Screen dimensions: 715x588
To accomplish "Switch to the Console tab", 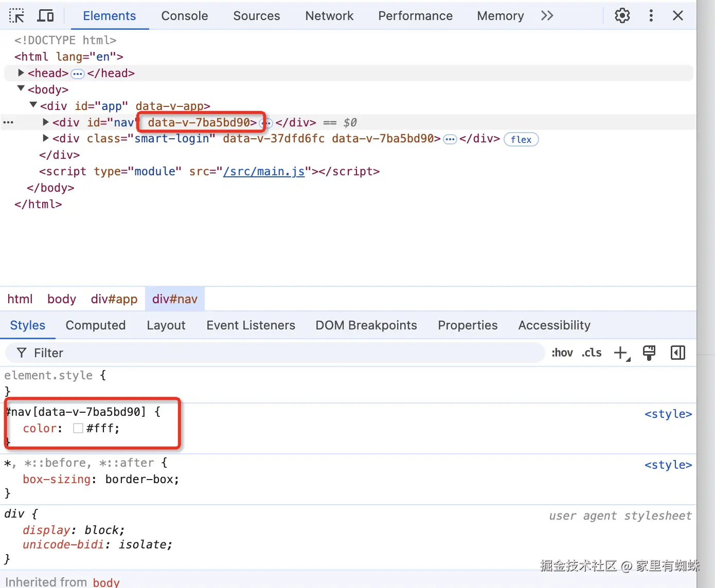I will point(185,16).
